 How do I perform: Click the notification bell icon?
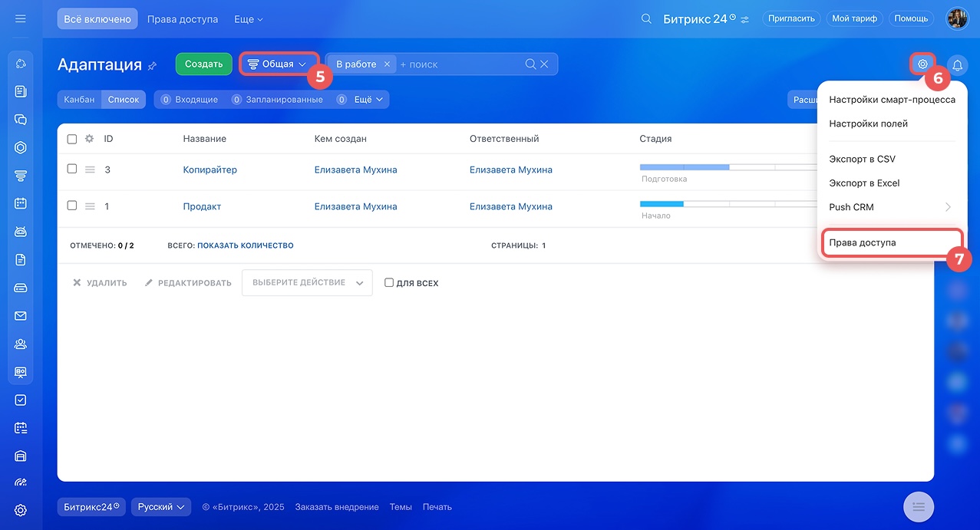click(957, 64)
